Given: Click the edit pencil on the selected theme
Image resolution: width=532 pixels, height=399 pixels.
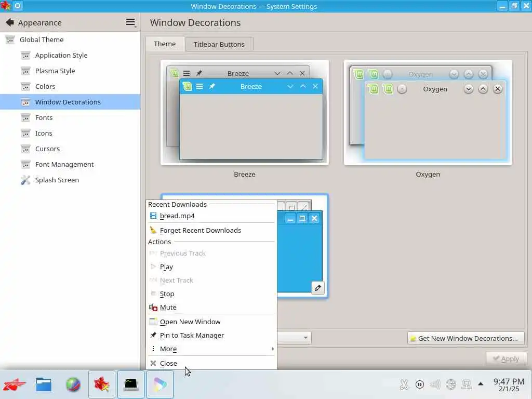Looking at the screenshot, I should [317, 288].
